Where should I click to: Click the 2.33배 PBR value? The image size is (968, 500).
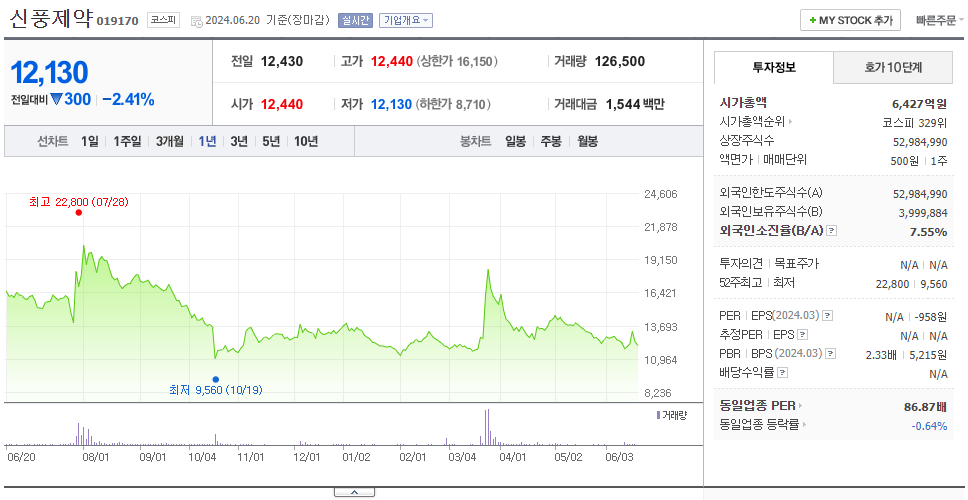[880, 354]
